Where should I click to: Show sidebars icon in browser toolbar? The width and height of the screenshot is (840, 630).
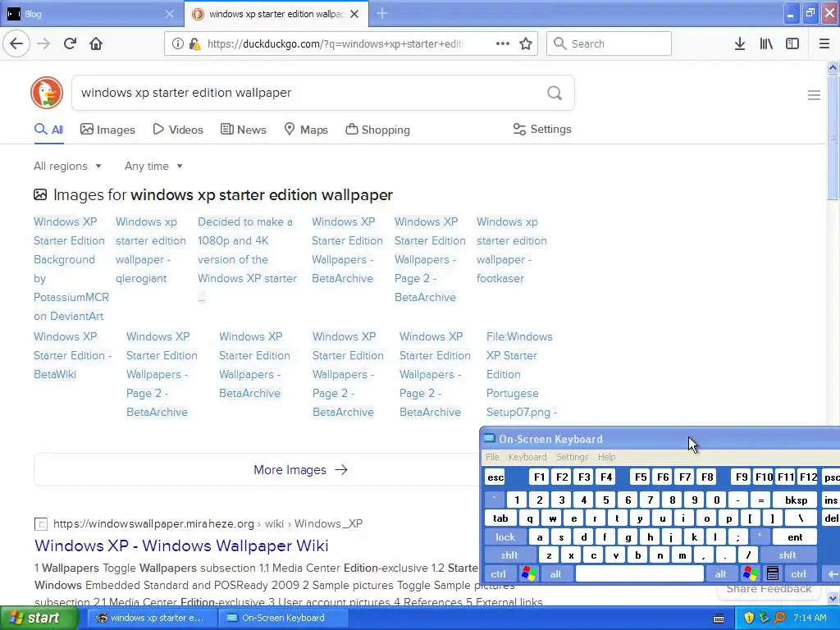coord(792,44)
